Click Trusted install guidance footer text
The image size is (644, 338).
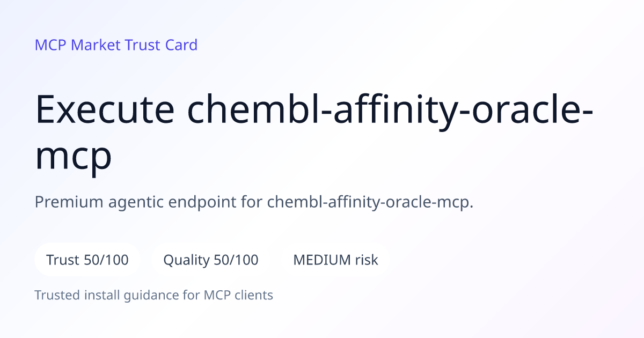click(x=154, y=295)
